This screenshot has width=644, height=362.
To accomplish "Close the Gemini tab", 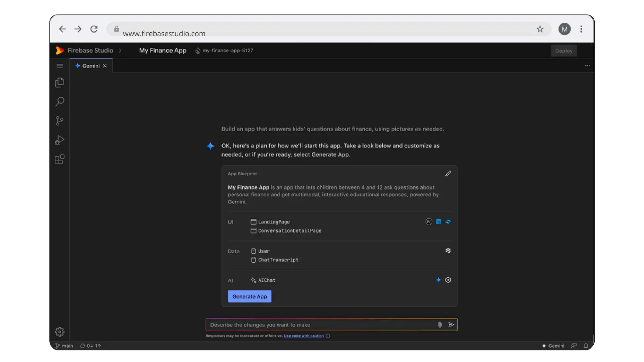I will (105, 66).
